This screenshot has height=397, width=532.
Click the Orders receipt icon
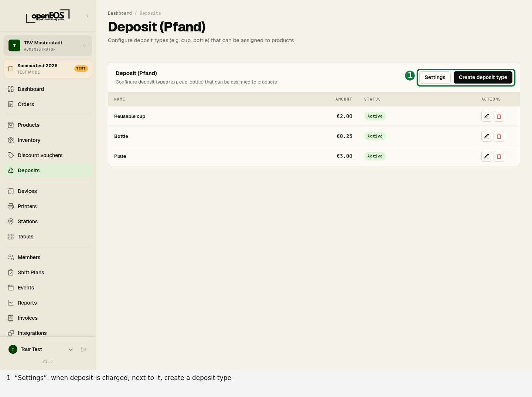11,104
